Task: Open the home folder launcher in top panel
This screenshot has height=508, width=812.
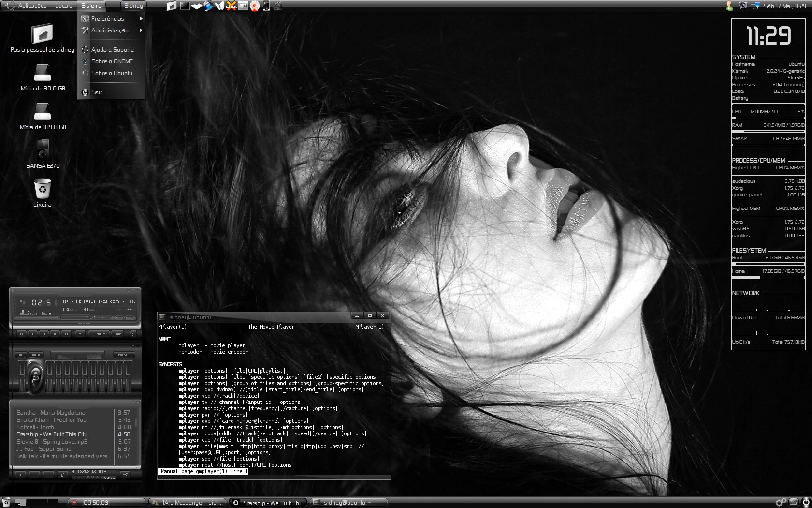Action: click(172, 6)
